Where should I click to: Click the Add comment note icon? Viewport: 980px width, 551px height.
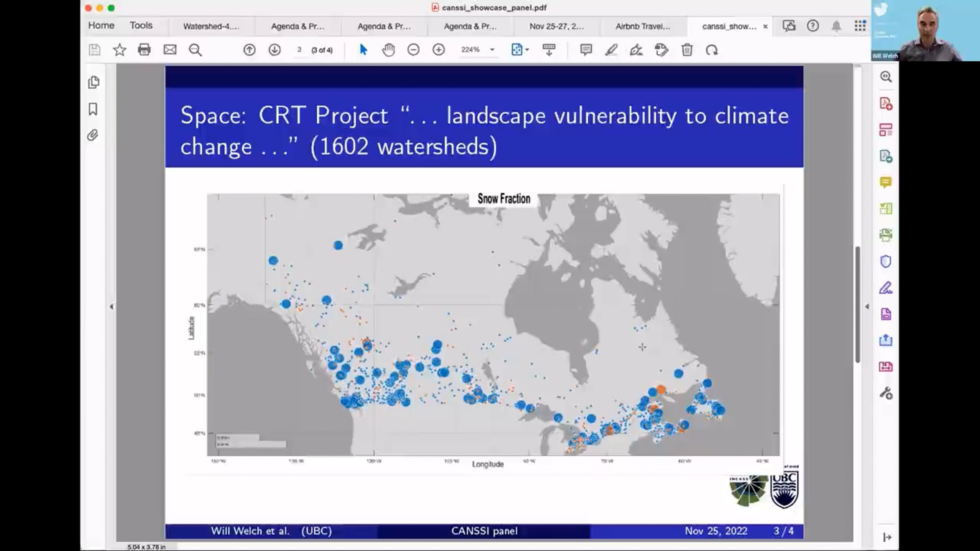click(x=586, y=50)
